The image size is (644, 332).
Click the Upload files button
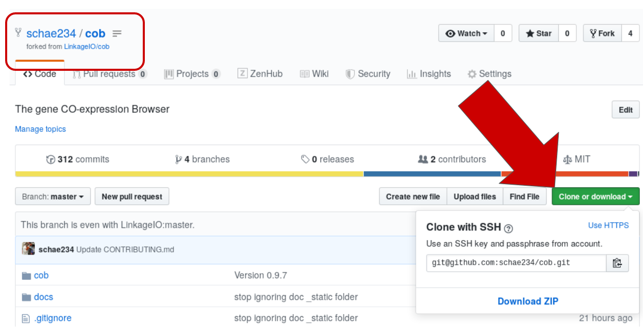tap(475, 197)
